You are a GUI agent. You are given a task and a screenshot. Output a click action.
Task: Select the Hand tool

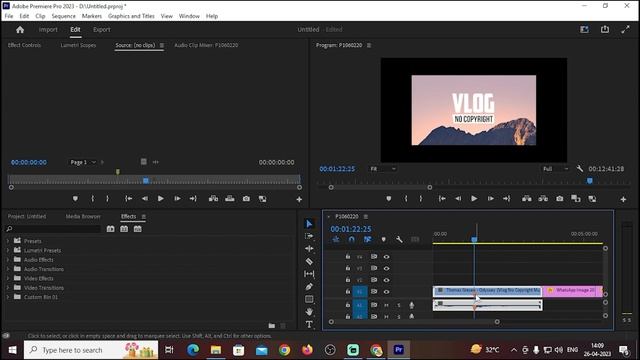pos(309,312)
